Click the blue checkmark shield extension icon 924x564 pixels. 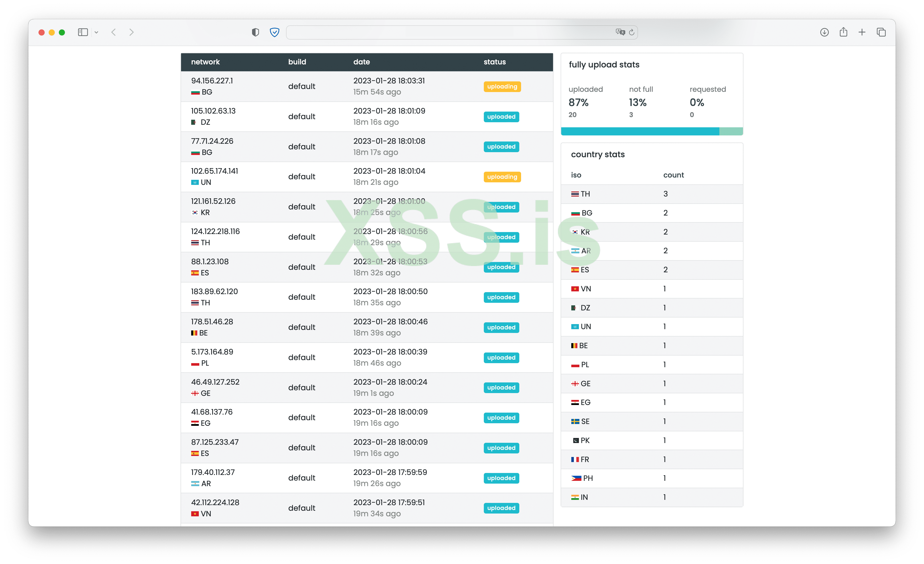tap(275, 32)
